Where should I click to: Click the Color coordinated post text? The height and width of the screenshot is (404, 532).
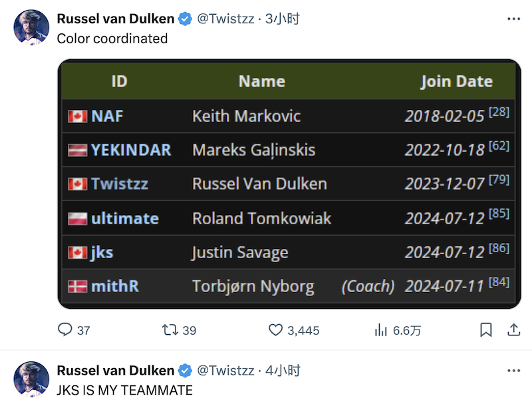pos(112,39)
